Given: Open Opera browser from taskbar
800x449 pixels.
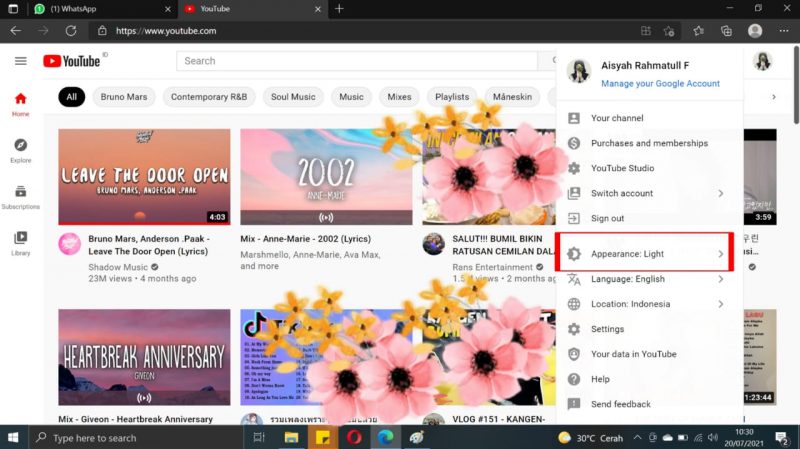Looking at the screenshot, I should (354, 437).
